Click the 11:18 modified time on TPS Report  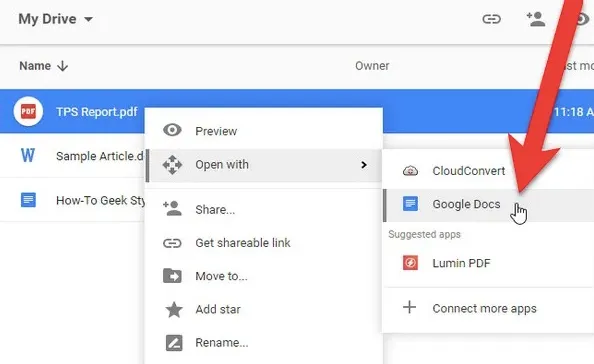(x=574, y=112)
